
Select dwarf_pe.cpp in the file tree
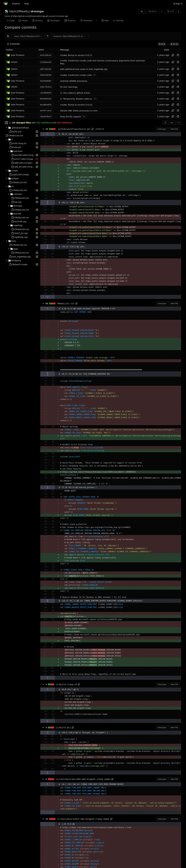tap(21, 233)
